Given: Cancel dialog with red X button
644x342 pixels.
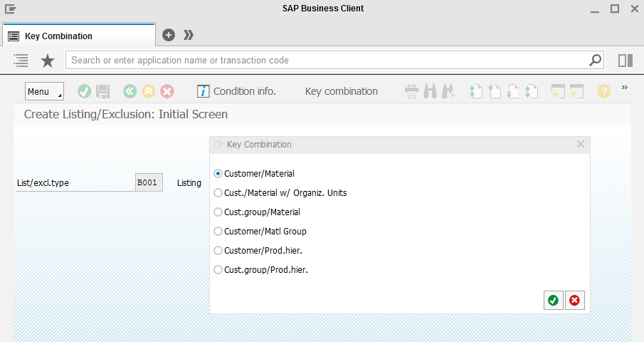Looking at the screenshot, I should point(574,301).
